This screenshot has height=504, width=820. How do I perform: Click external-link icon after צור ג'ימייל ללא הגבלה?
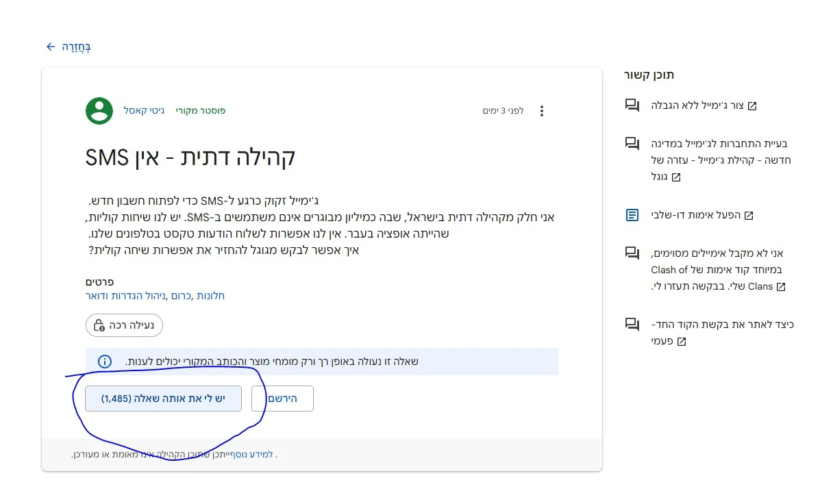(752, 106)
